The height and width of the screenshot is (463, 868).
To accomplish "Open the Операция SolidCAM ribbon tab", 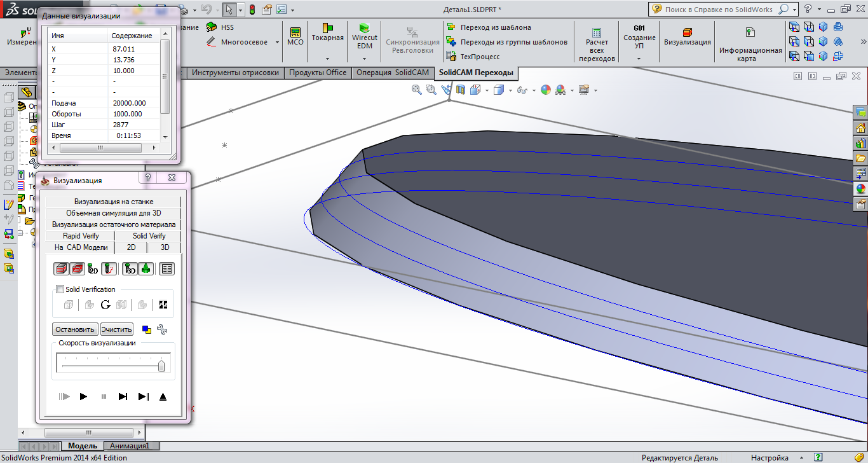I will click(x=392, y=73).
